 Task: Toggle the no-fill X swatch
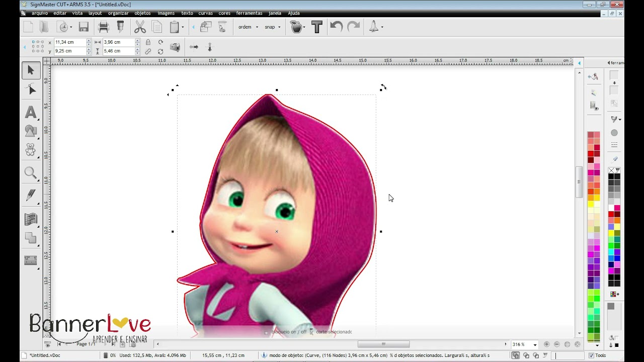click(x=611, y=170)
